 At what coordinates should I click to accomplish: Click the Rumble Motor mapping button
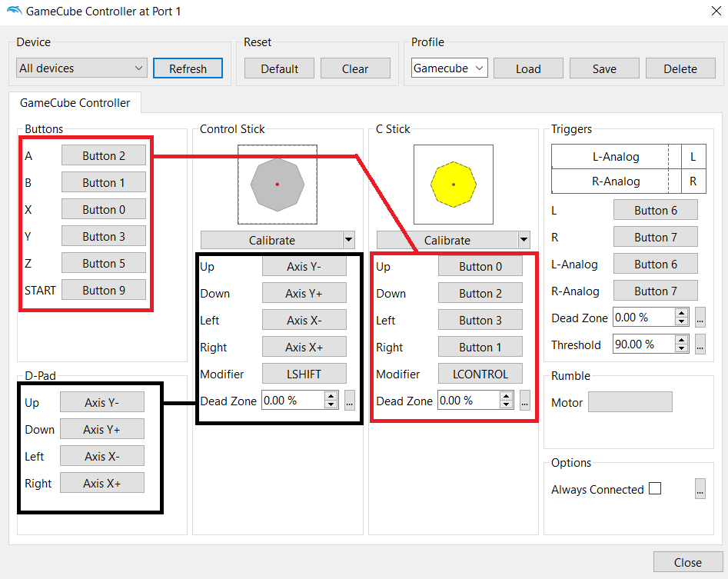coord(630,402)
